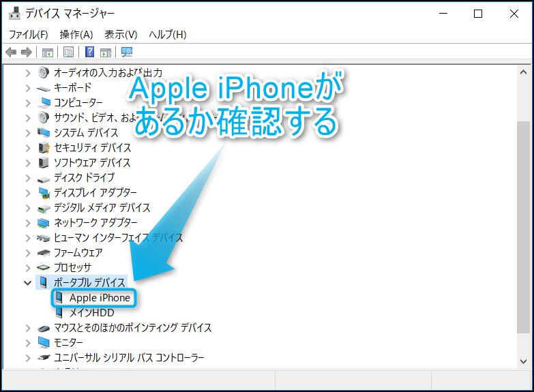The height and width of the screenshot is (392, 534).
Task: Expand the キーボード category
Action: 28,87
